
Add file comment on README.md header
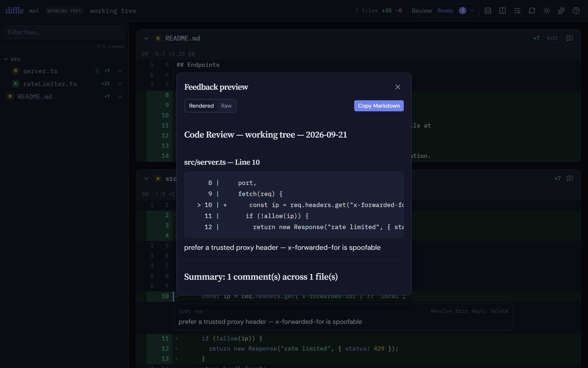click(569, 38)
